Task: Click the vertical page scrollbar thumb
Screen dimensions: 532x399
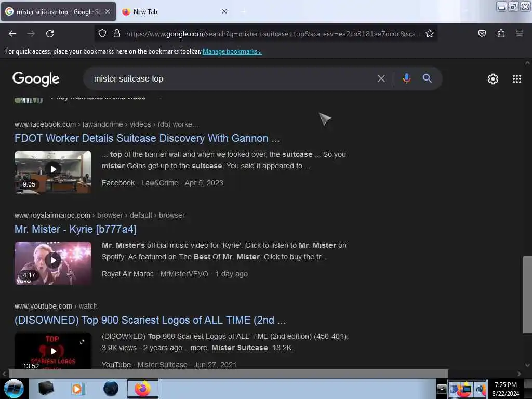Action: [x=527, y=295]
